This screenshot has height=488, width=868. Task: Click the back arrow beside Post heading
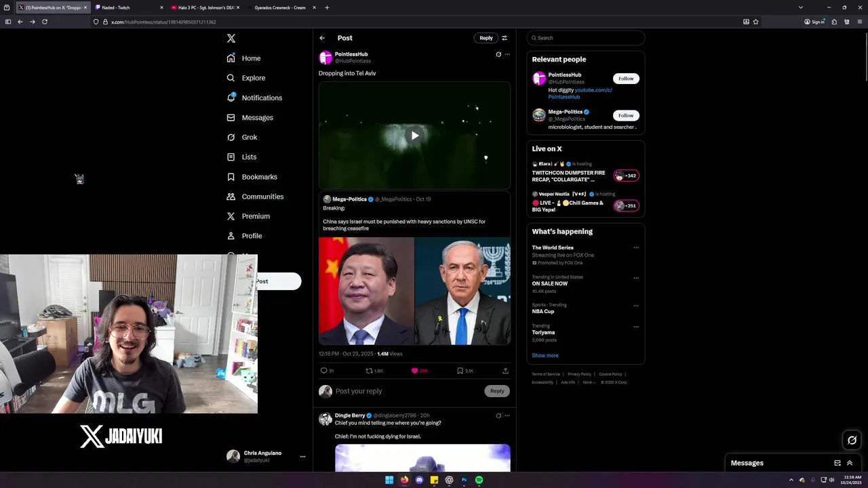(x=322, y=38)
